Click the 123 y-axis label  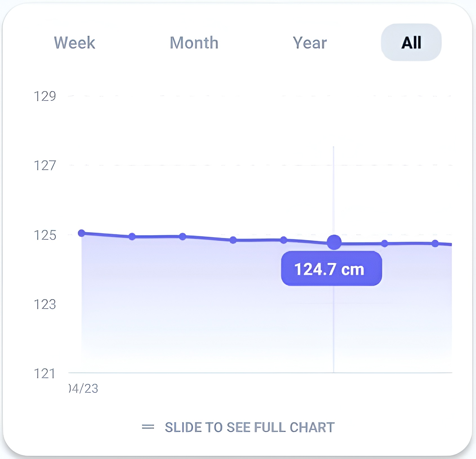[x=45, y=304]
